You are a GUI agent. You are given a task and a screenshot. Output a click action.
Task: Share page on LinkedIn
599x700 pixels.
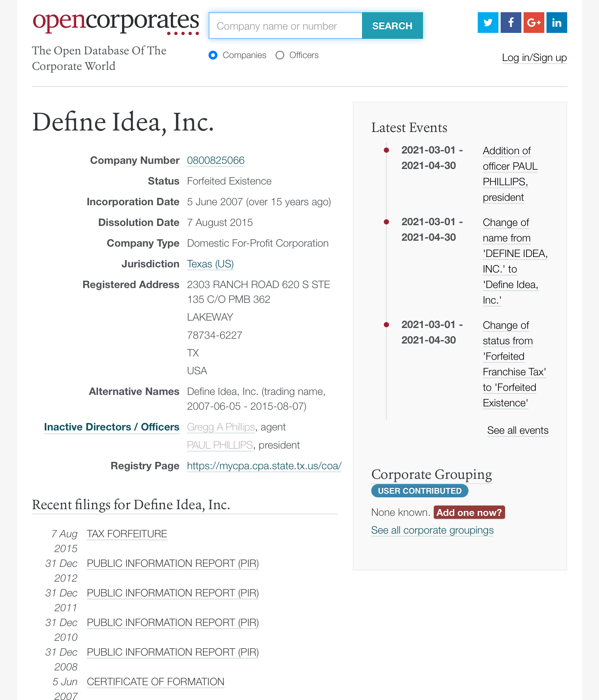(556, 23)
